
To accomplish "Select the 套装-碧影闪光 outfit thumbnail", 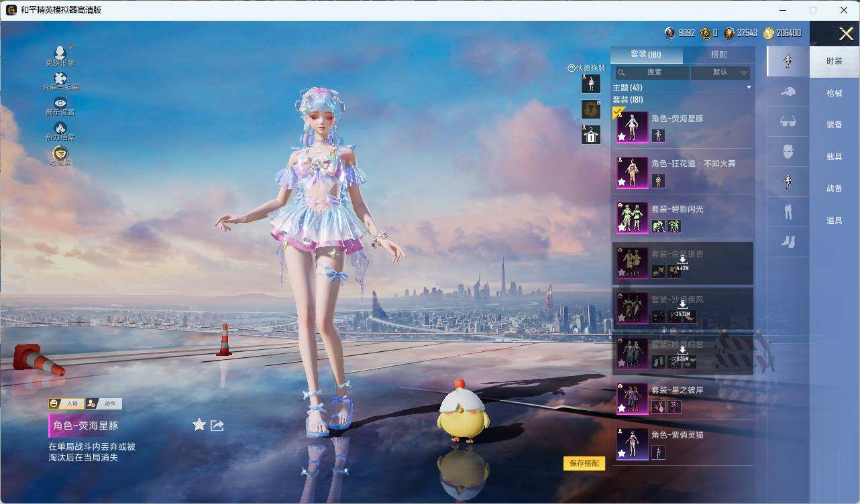I will [x=632, y=218].
